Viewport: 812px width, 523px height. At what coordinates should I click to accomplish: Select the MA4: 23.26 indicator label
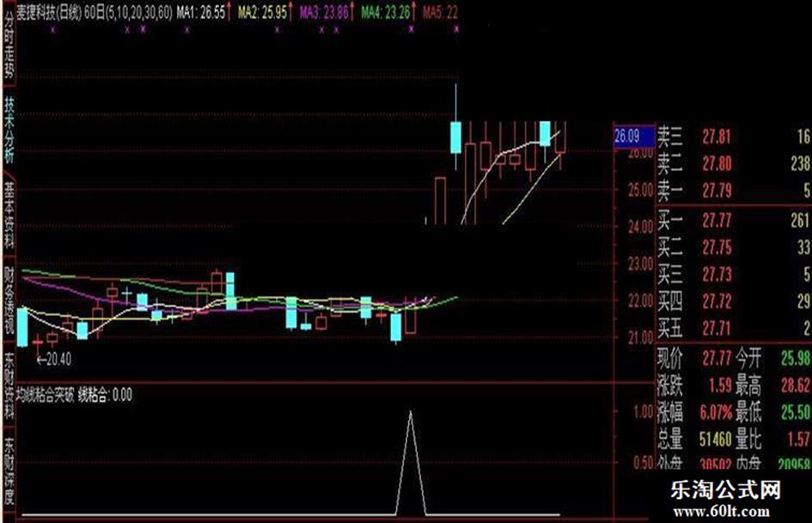pos(386,12)
